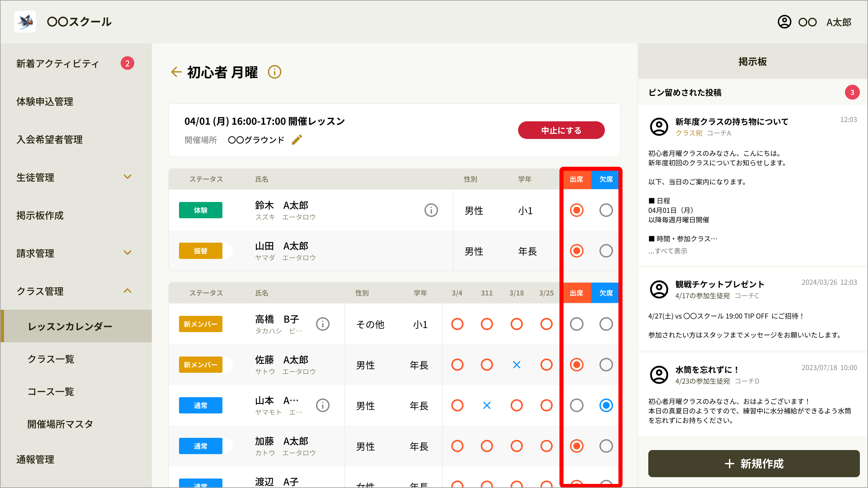Mark 鈴木 A太郎 as 欠席
The width and height of the screenshot is (868, 488).
pyautogui.click(x=606, y=210)
